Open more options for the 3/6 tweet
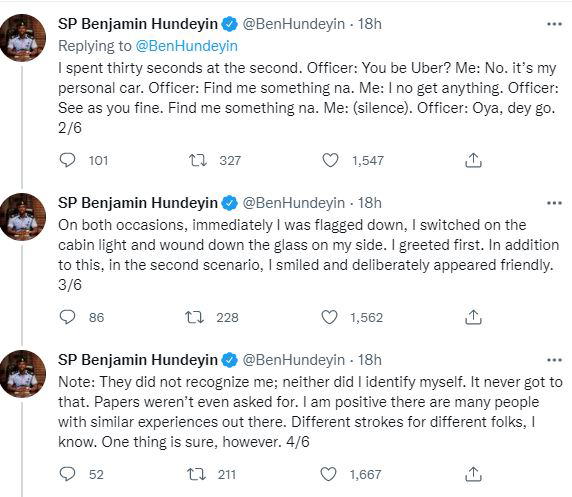 pyautogui.click(x=554, y=203)
